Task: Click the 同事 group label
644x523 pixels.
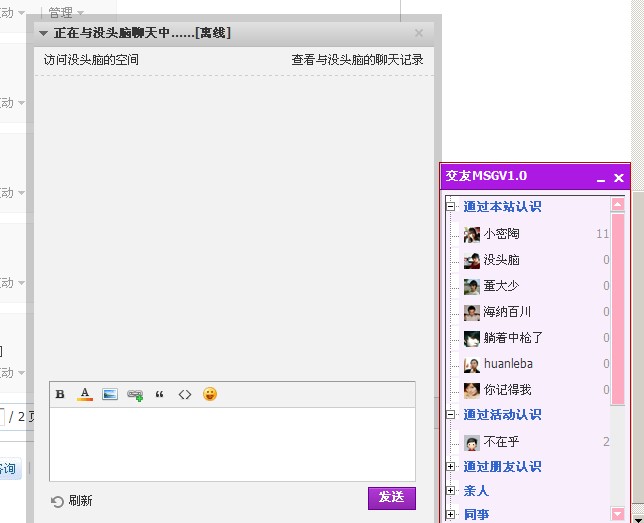Action: (476, 514)
